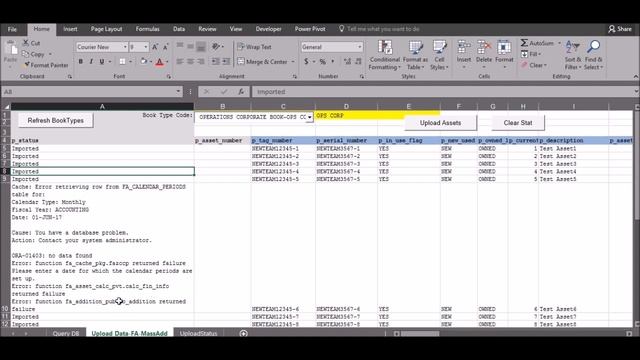Screen dimensions: 640x360
Task: Click Merge & Center
Action: click(262, 62)
